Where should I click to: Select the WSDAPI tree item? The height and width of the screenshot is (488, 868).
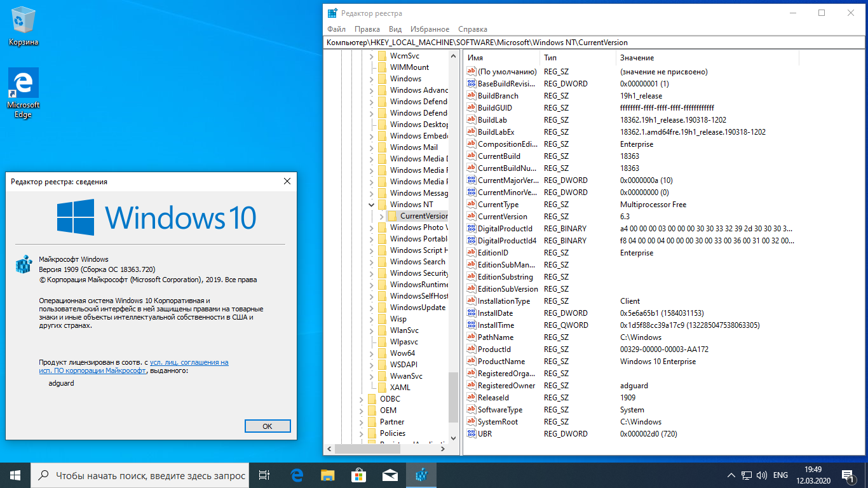403,365
